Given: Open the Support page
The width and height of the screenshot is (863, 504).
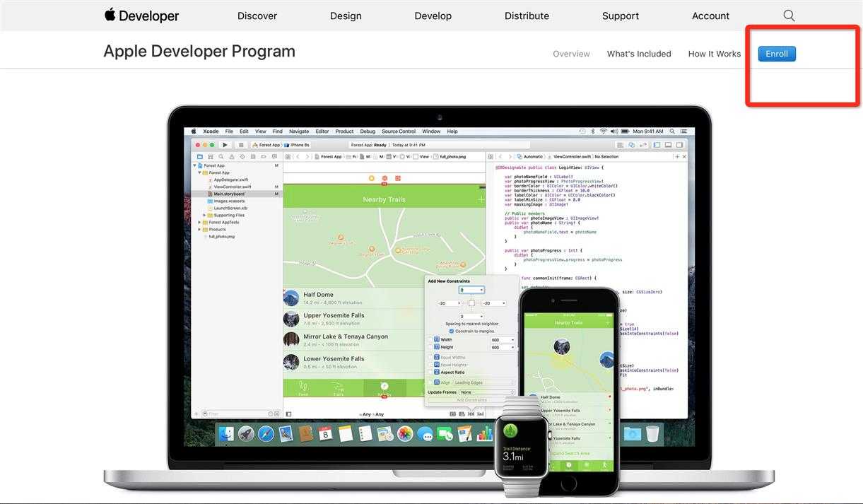Looking at the screenshot, I should [x=621, y=16].
